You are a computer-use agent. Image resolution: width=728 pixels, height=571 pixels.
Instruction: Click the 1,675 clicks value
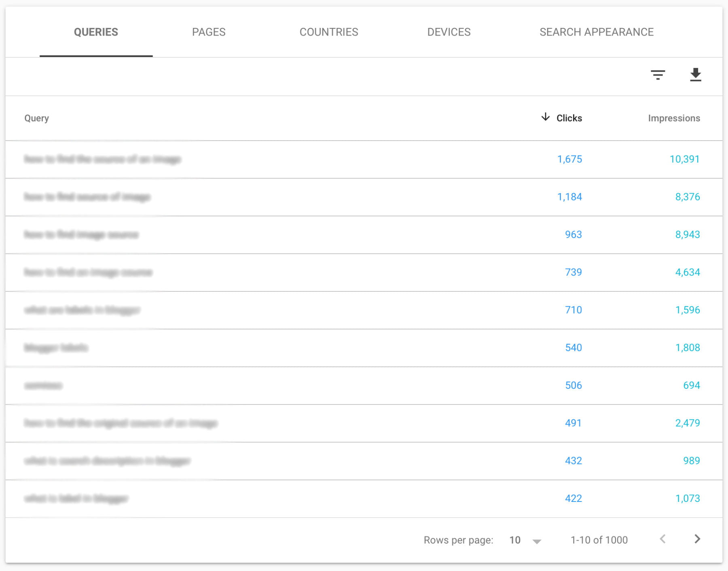tap(570, 159)
